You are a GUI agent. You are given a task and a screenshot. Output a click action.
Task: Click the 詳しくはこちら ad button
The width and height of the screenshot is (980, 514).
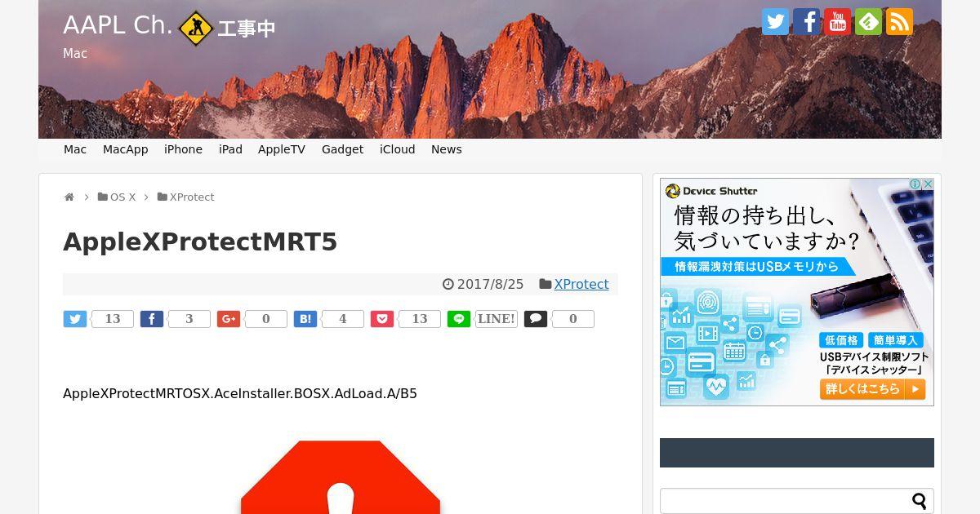pyautogui.click(x=873, y=389)
